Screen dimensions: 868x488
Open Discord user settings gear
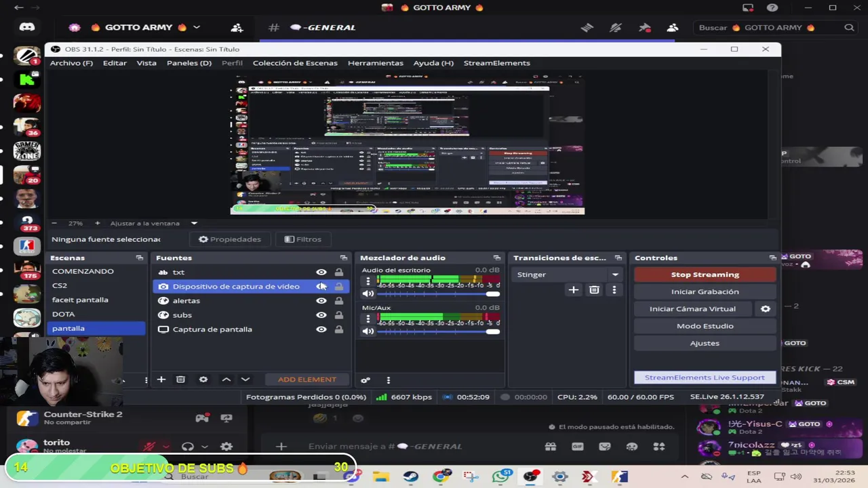226,447
